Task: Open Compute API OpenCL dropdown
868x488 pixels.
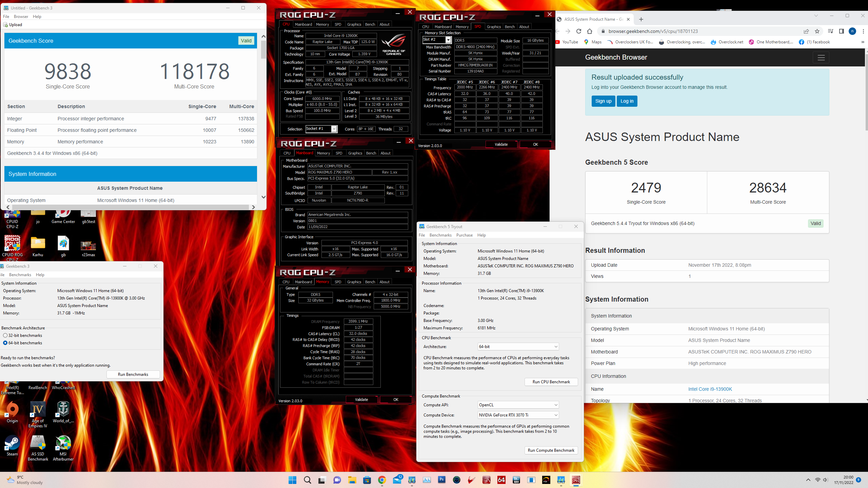Action: (x=518, y=405)
